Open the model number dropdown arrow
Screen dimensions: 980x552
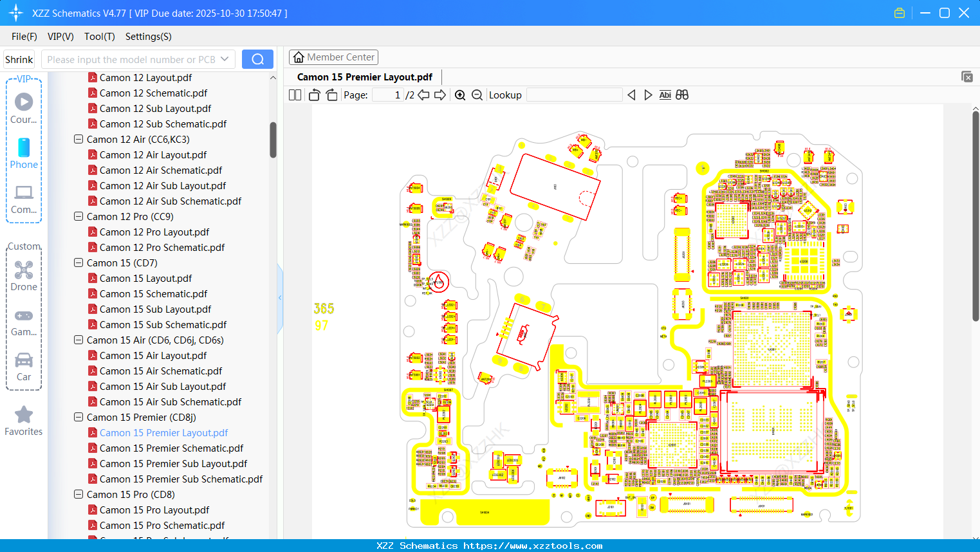click(x=225, y=59)
